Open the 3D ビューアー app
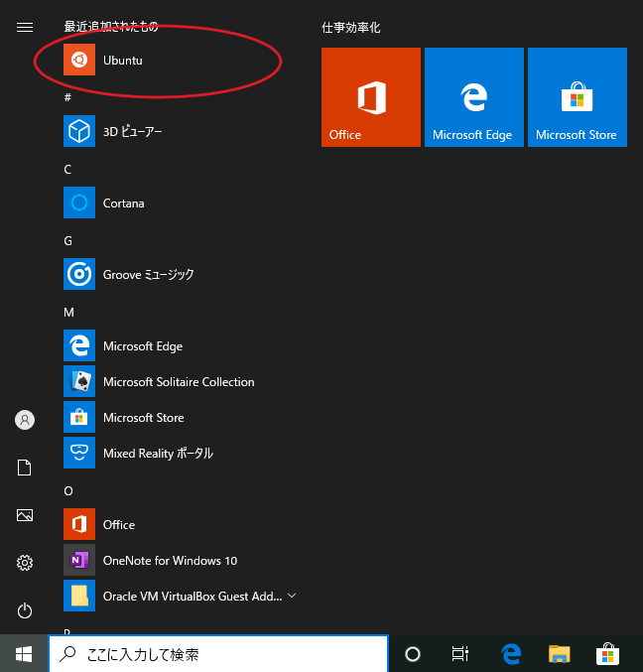This screenshot has width=643, height=672. point(132,131)
